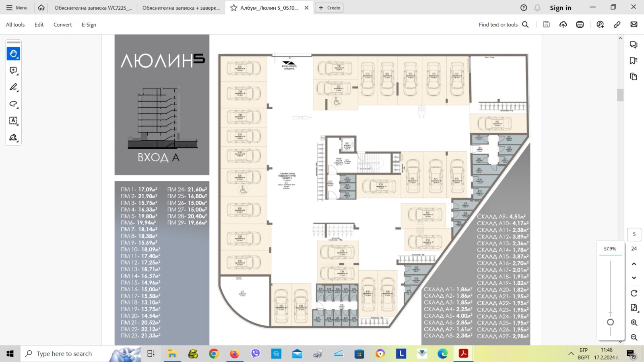Screen dimensions: 644x362
Task: Select the hand pan tool
Action: point(13,53)
